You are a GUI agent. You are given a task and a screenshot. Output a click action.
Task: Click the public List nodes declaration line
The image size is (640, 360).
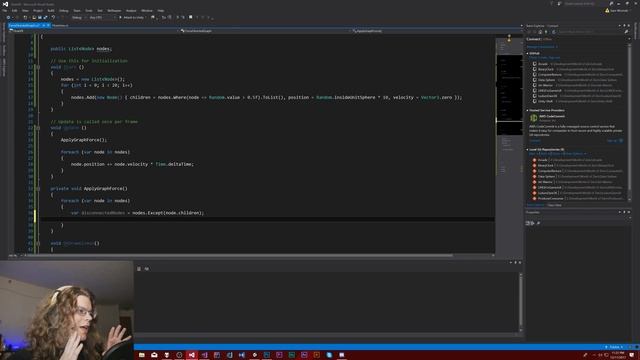click(81, 49)
